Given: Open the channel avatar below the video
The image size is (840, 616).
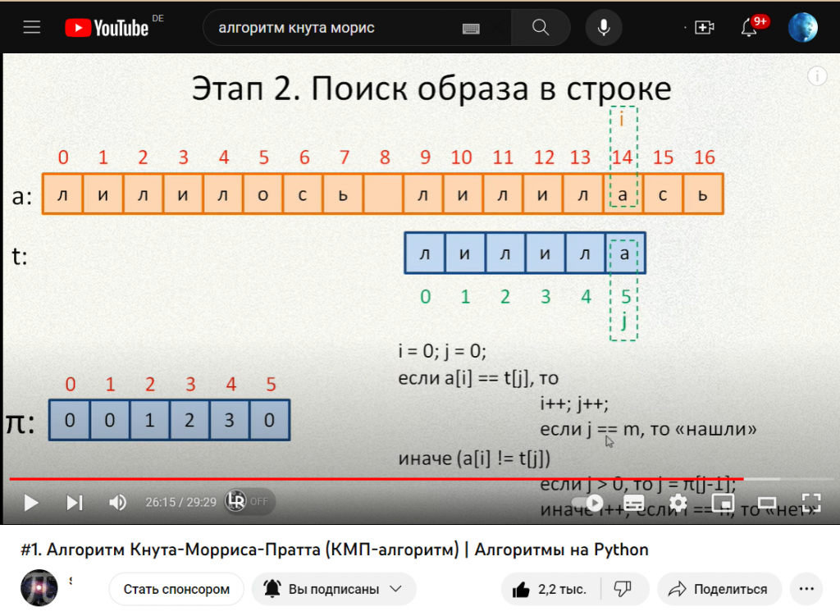Looking at the screenshot, I should (x=39, y=588).
